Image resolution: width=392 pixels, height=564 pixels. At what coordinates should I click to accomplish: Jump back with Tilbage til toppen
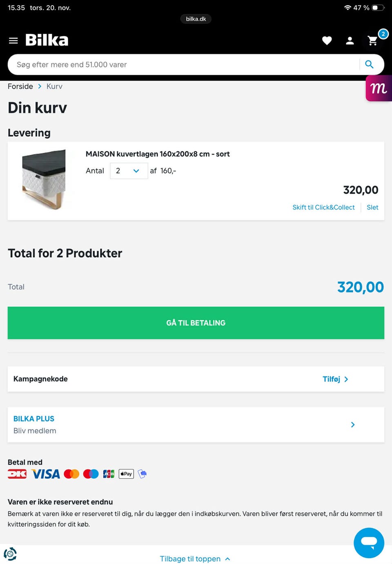[x=195, y=558]
